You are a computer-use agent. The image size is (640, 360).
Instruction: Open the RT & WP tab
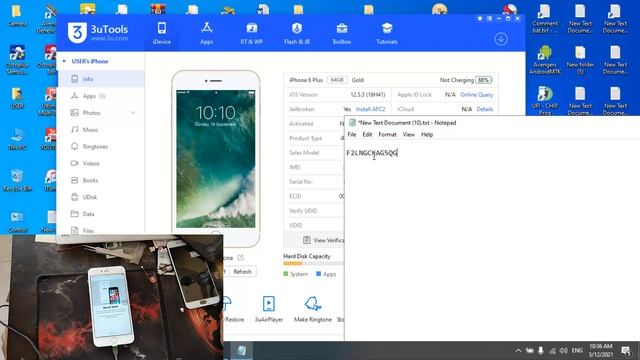(251, 33)
